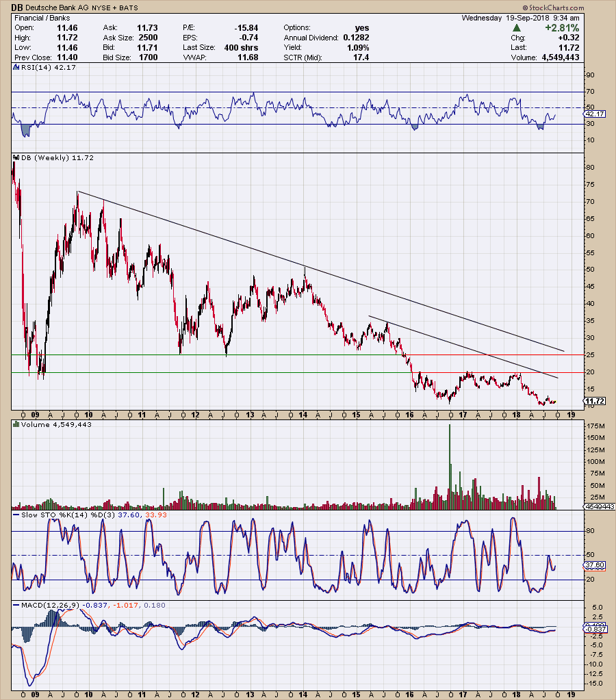Click the DB ticker symbol heading
Screen dimensions: 616x700
click(17, 8)
